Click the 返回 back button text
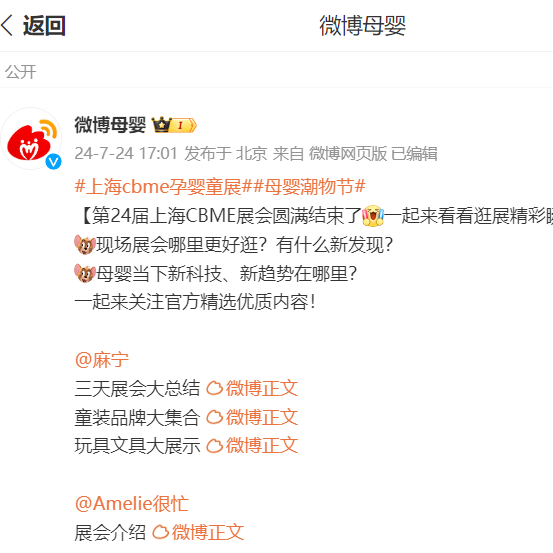The height and width of the screenshot is (553, 553). 44,26
